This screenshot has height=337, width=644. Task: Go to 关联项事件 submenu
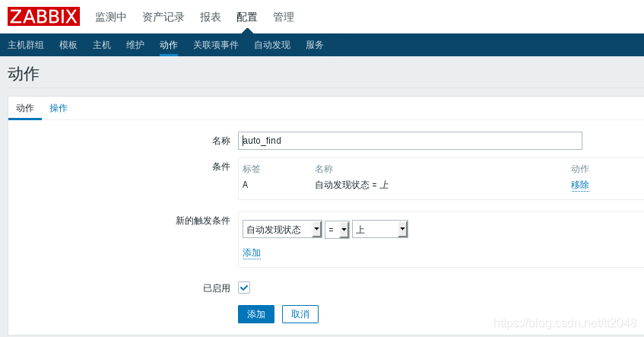[x=216, y=45]
